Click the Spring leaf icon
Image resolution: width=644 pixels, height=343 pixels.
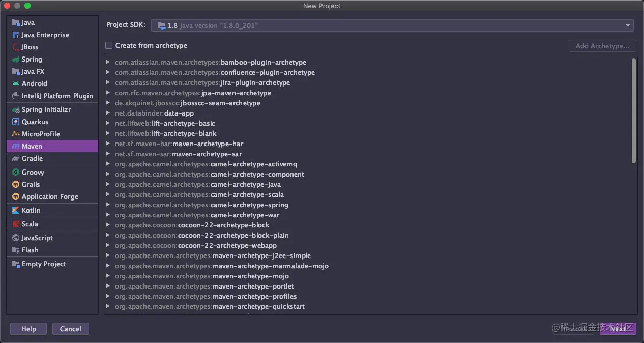pyautogui.click(x=16, y=60)
